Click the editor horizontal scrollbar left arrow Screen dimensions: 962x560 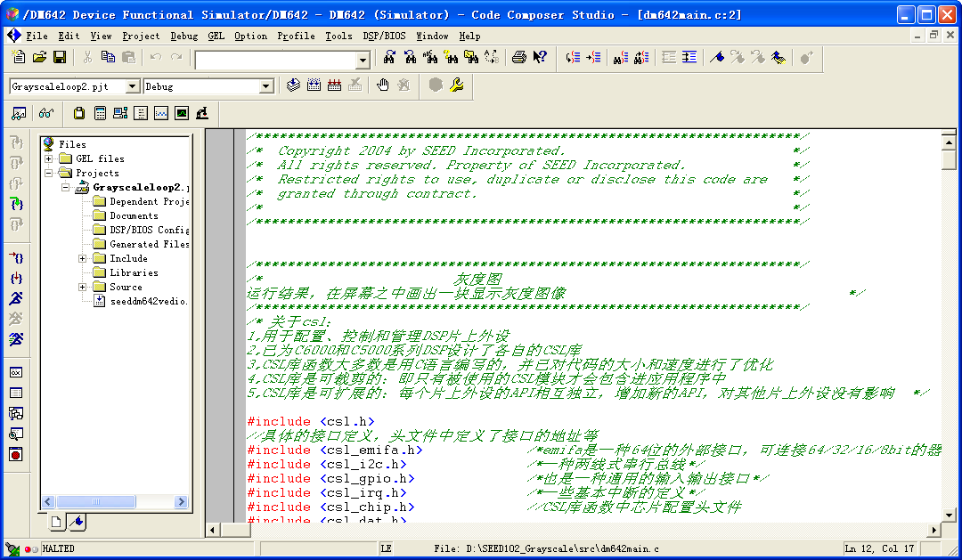coord(213,530)
